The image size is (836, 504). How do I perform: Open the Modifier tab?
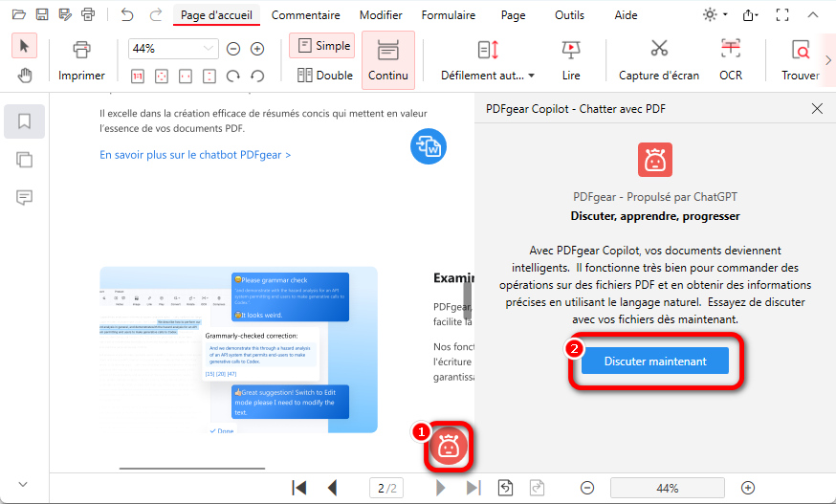(381, 15)
